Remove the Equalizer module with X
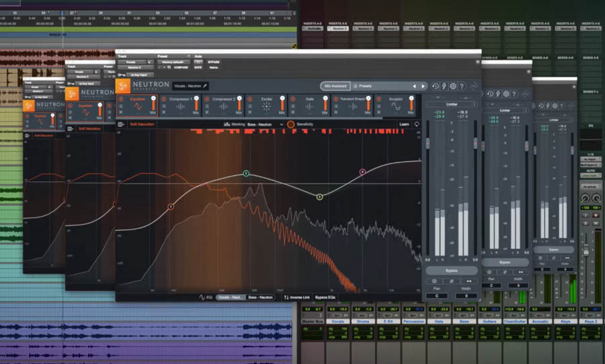Viewport: 605px width, 364px height. click(x=121, y=112)
